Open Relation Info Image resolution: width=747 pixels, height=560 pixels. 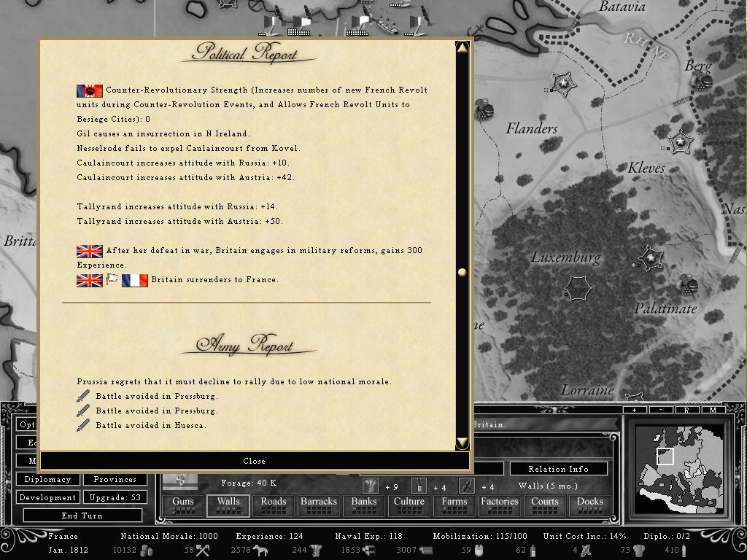click(x=558, y=469)
